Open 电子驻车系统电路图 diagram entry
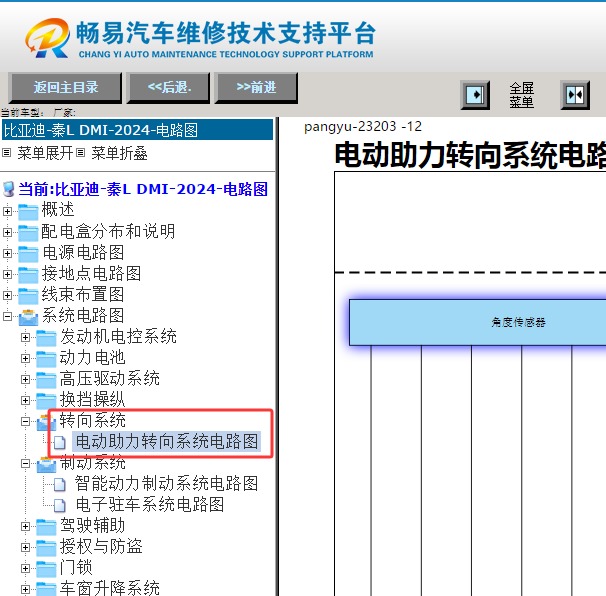The width and height of the screenshot is (606, 596). click(150, 504)
